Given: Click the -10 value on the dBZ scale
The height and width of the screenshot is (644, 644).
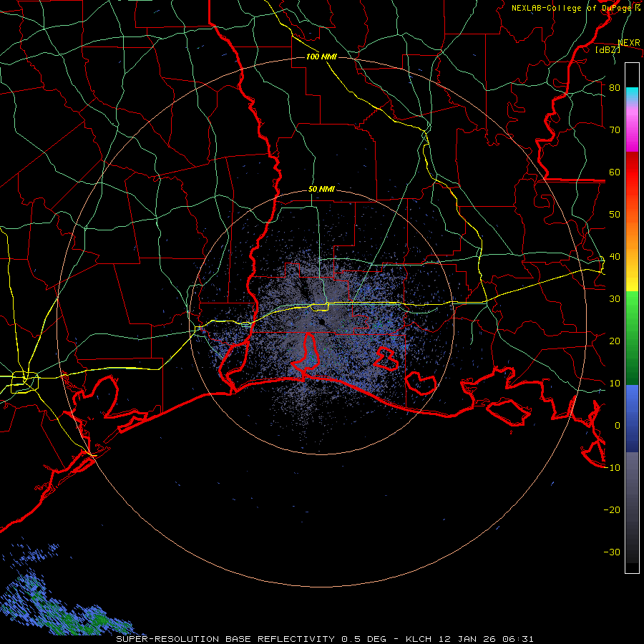Looking at the screenshot, I should click(x=612, y=468).
